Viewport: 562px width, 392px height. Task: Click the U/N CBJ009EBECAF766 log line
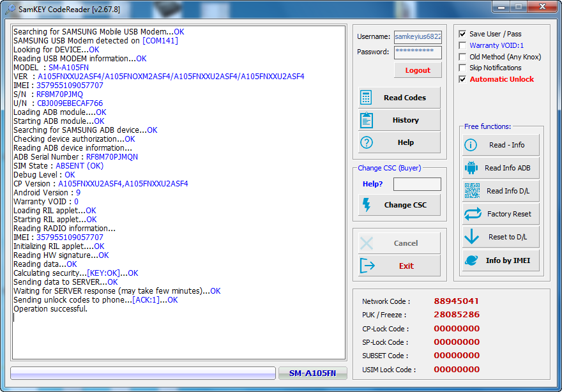click(58, 103)
